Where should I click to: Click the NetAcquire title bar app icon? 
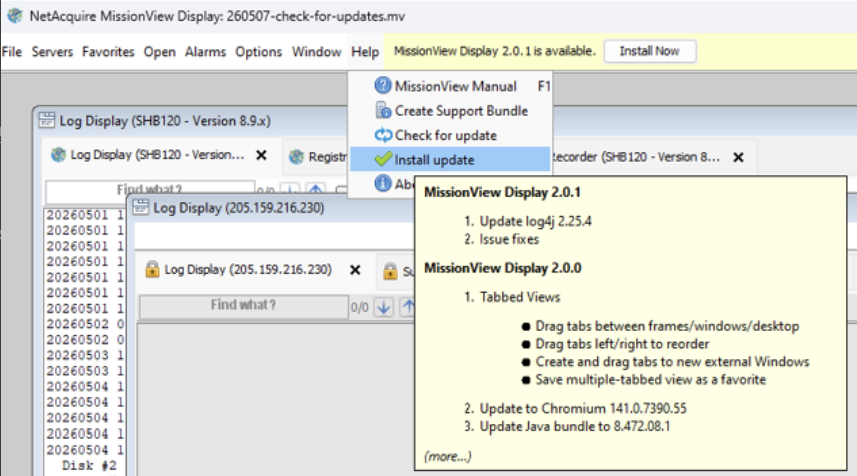coord(15,16)
